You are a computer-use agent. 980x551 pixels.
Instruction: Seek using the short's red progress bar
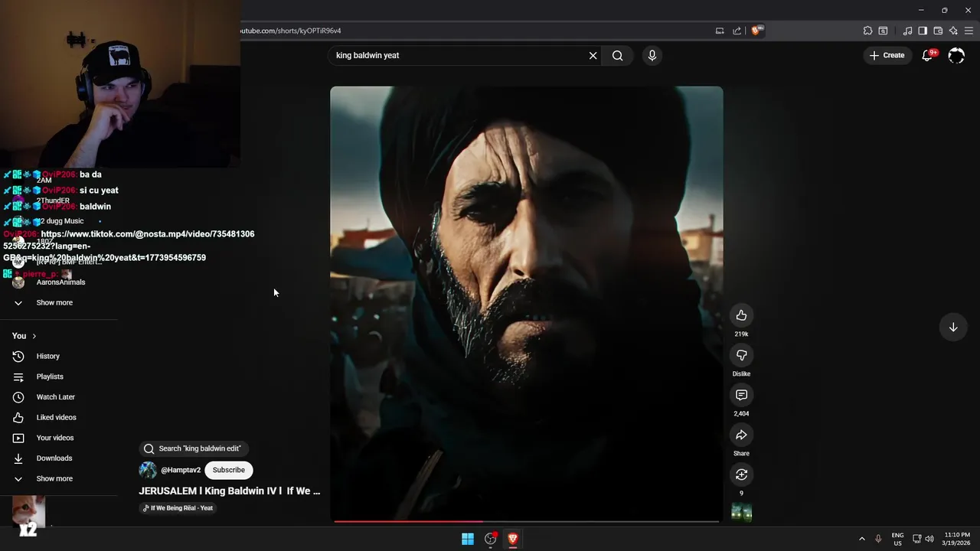pos(527,521)
